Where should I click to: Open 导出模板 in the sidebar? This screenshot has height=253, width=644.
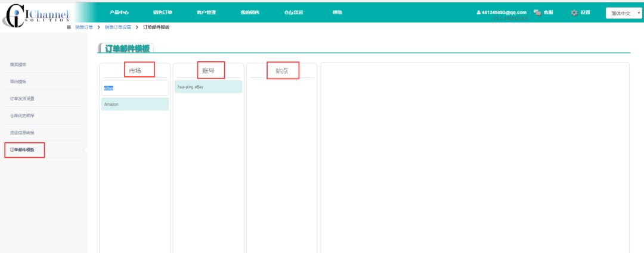(18, 82)
